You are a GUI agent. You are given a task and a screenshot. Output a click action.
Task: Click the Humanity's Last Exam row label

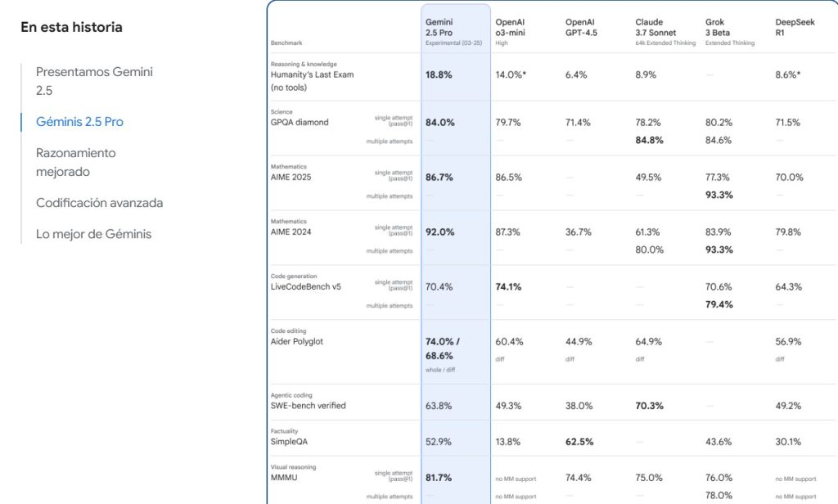point(312,74)
